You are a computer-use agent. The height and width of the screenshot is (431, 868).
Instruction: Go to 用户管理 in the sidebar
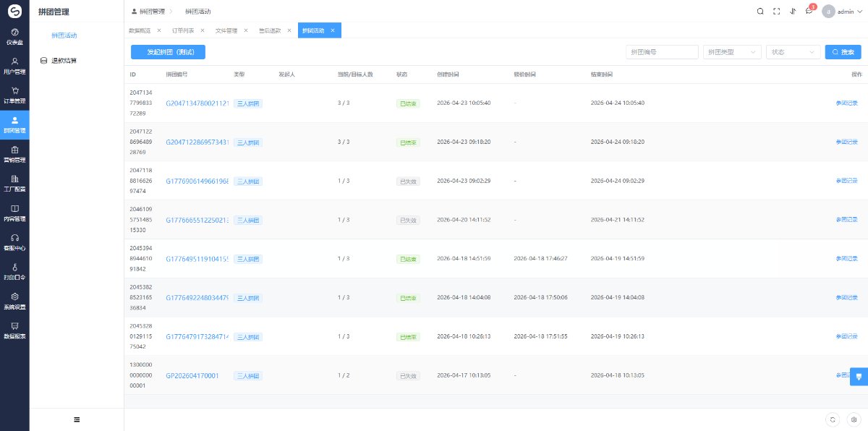coord(14,66)
